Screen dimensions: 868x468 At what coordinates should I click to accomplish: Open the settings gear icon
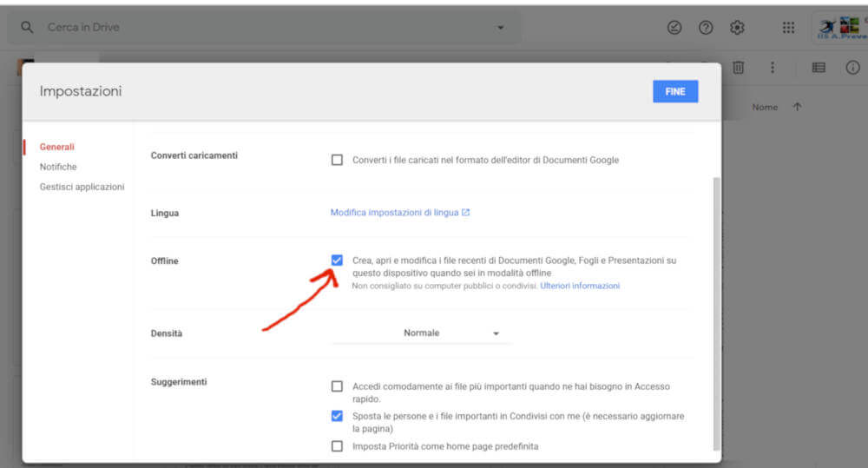(x=737, y=27)
